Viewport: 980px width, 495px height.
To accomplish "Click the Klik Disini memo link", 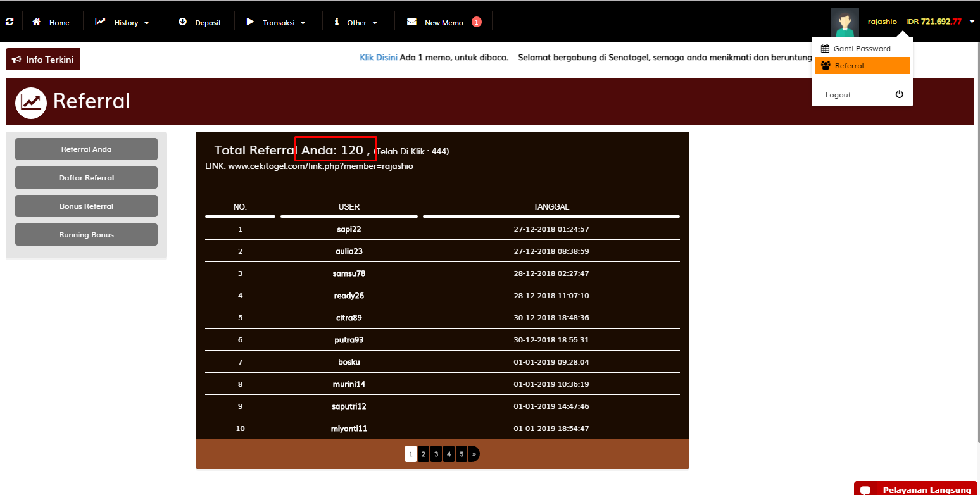I will click(379, 58).
